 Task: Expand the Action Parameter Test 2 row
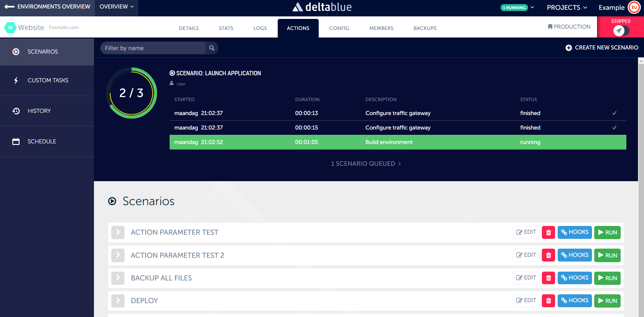tap(118, 255)
